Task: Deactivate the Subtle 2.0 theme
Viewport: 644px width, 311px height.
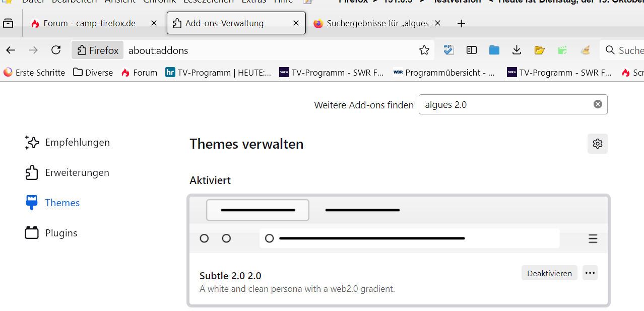Action: coord(549,273)
